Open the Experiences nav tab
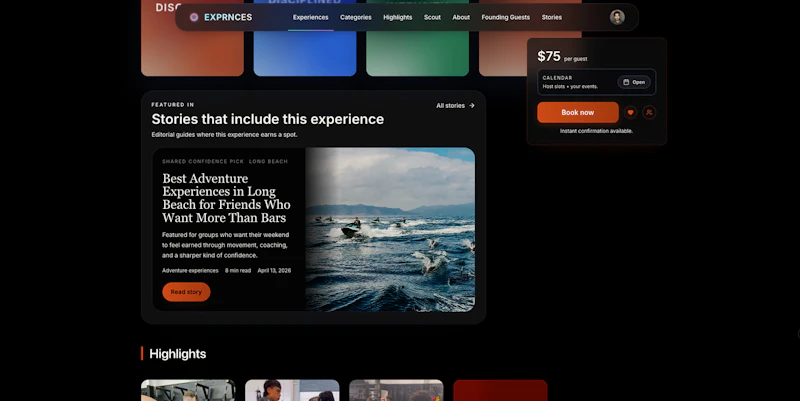Viewport: 800px width, 401px height. 310,17
